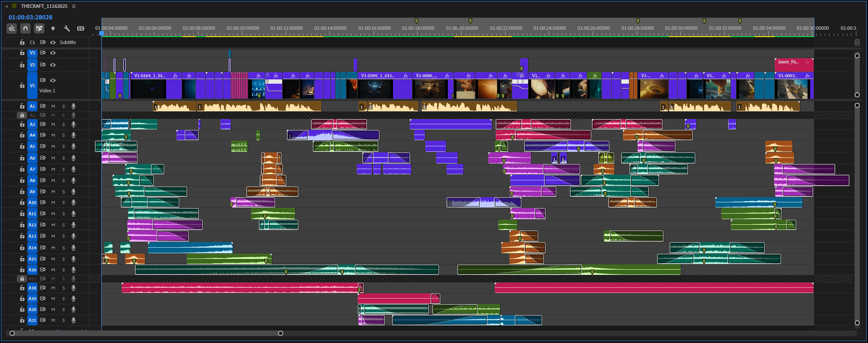Mute audio track A3
This screenshot has width=868, height=343.
pyautogui.click(x=53, y=124)
